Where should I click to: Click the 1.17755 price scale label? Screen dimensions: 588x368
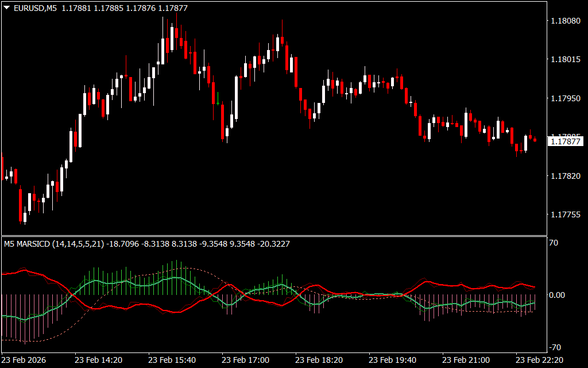[x=565, y=215]
